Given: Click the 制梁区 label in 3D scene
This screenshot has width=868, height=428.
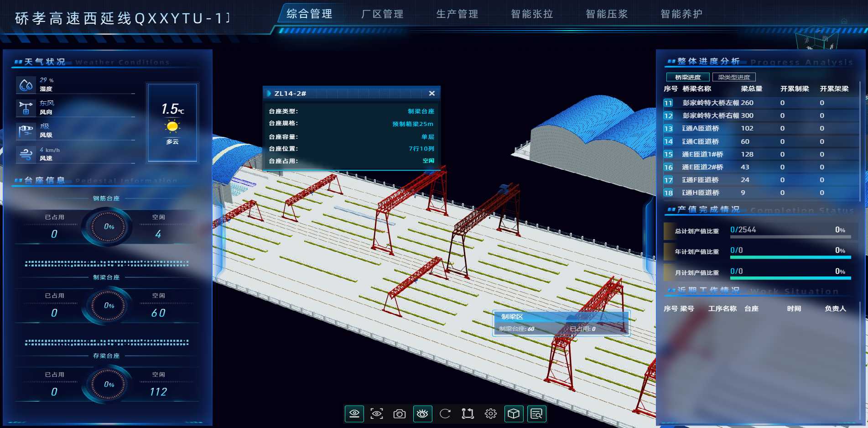Looking at the screenshot, I should pos(512,317).
